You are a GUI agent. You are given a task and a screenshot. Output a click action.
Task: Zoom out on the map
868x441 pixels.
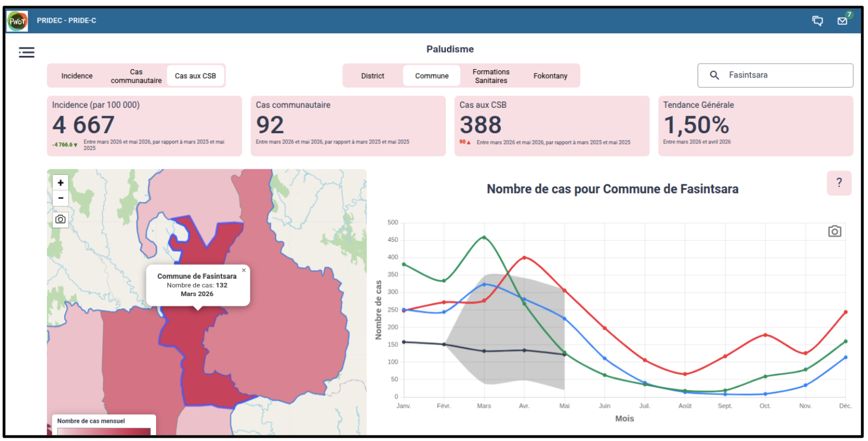61,198
